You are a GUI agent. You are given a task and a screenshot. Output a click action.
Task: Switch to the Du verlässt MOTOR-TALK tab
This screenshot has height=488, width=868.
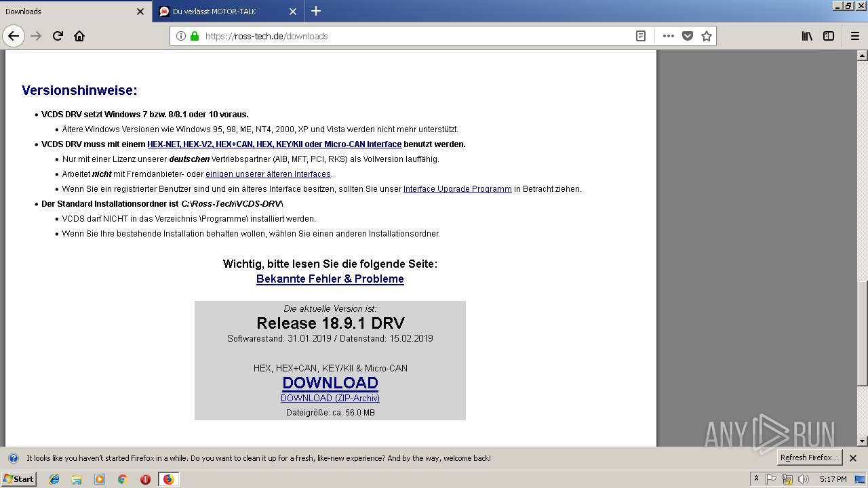(x=229, y=12)
